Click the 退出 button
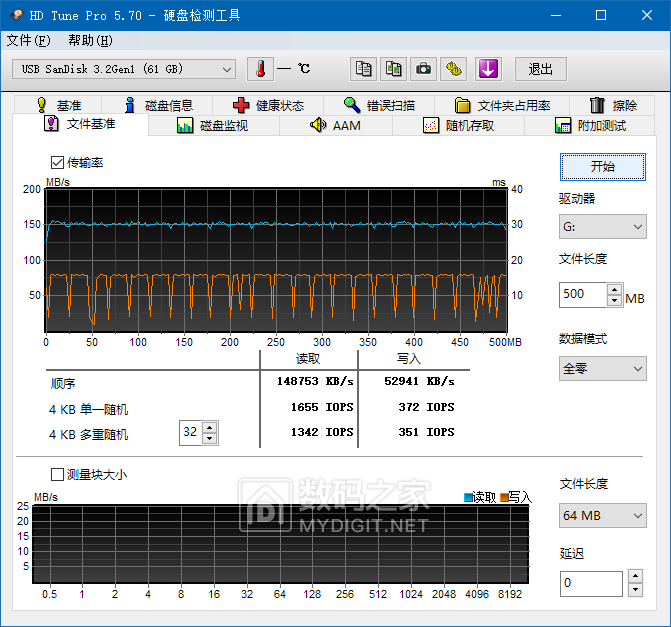Screen dimensions: 671x627 pyautogui.click(x=541, y=69)
